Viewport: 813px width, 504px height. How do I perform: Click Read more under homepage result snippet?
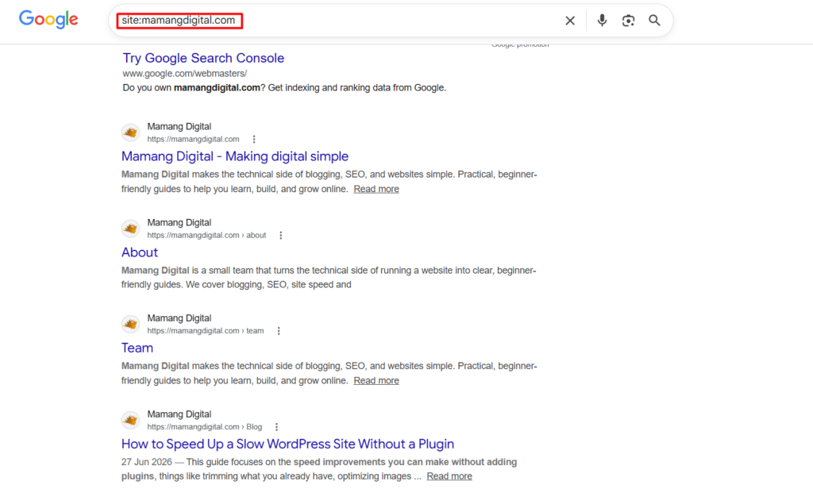(x=376, y=189)
